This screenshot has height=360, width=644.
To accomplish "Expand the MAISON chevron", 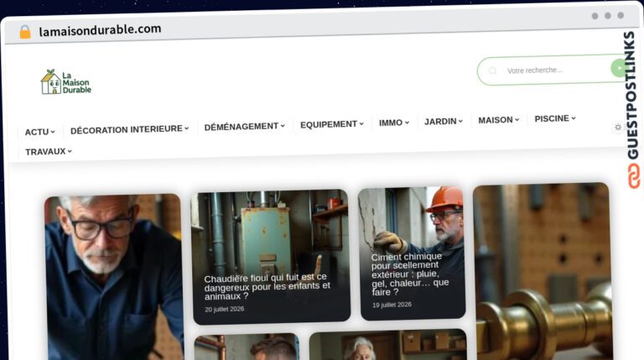I will click(517, 120).
